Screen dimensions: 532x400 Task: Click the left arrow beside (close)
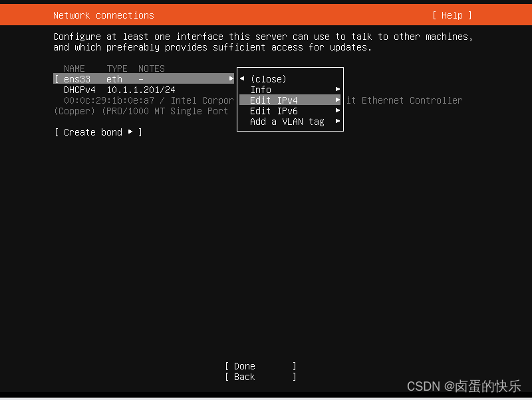click(x=242, y=78)
